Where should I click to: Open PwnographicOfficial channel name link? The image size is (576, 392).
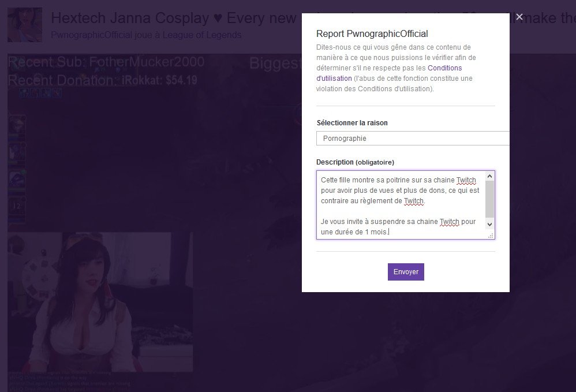pyautogui.click(x=91, y=35)
